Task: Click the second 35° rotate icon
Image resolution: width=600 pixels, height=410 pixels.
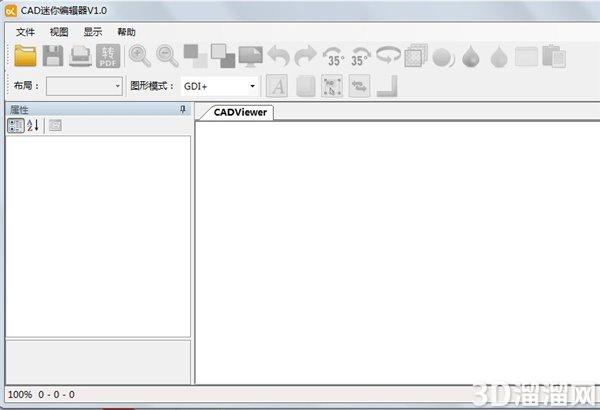Action: (x=360, y=56)
